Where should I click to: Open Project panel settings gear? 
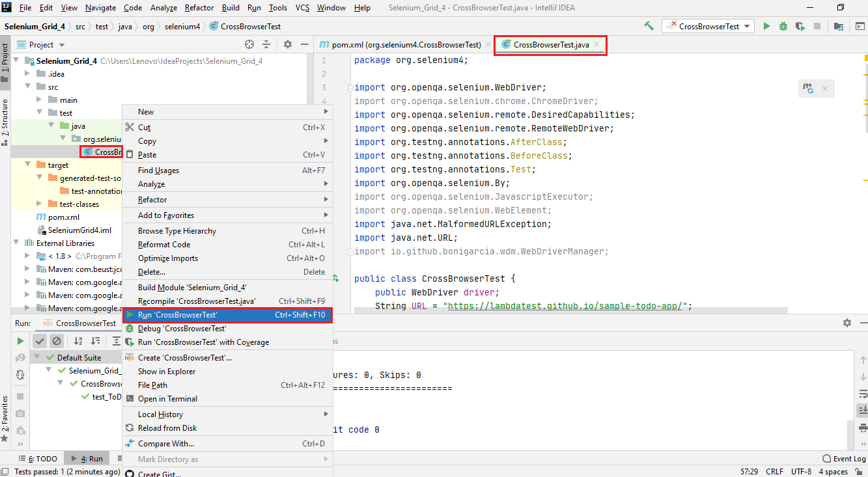coord(288,44)
